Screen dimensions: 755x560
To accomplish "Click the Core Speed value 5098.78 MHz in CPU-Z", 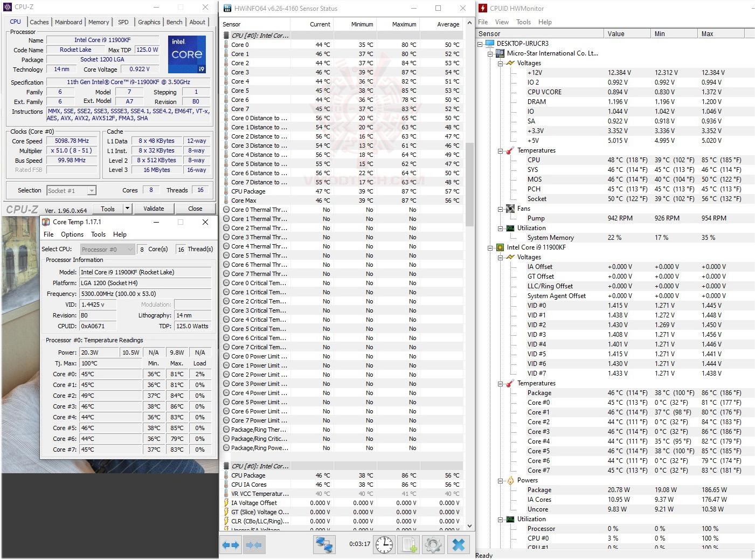I will [x=72, y=141].
